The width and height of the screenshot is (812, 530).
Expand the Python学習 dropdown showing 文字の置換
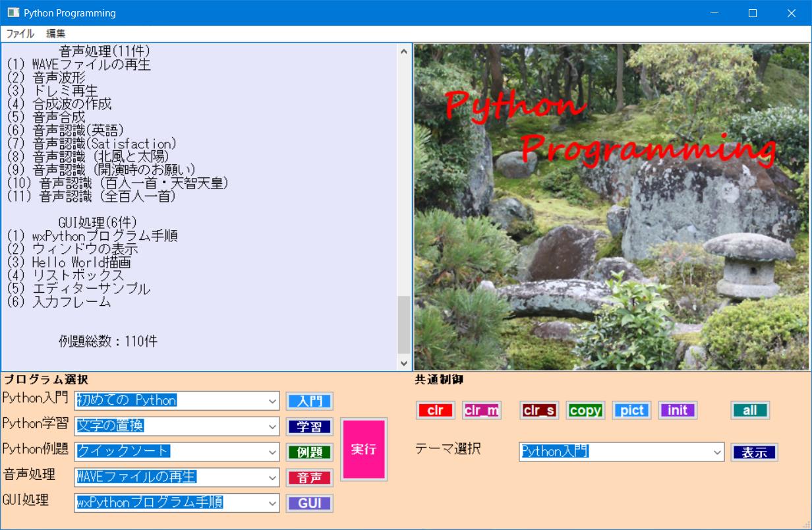pyautogui.click(x=273, y=427)
